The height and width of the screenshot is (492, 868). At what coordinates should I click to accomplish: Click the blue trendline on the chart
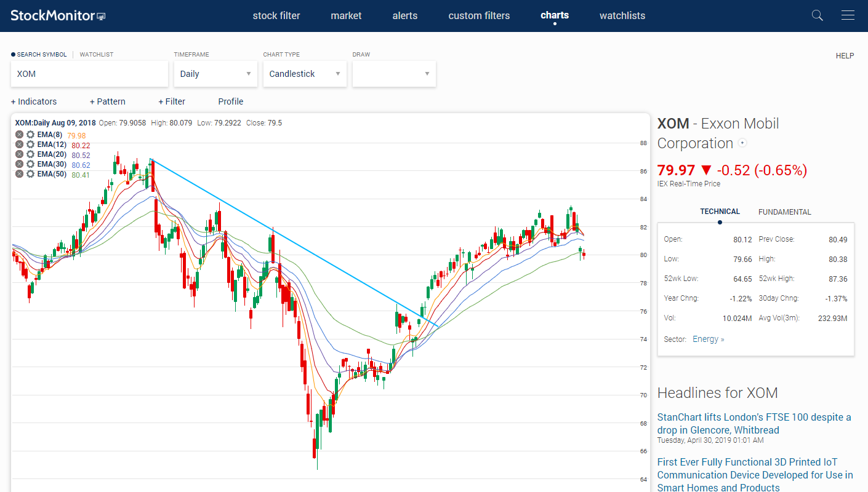coord(294,242)
